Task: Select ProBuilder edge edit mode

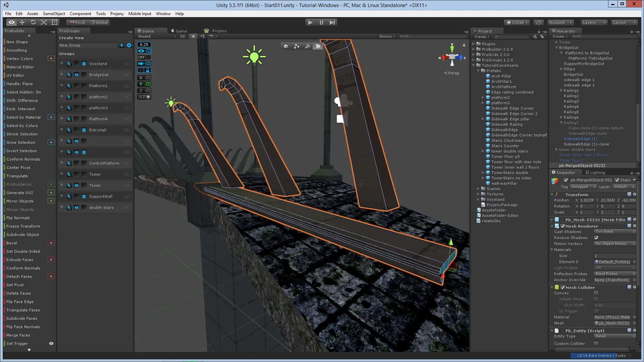Action: 307,46
